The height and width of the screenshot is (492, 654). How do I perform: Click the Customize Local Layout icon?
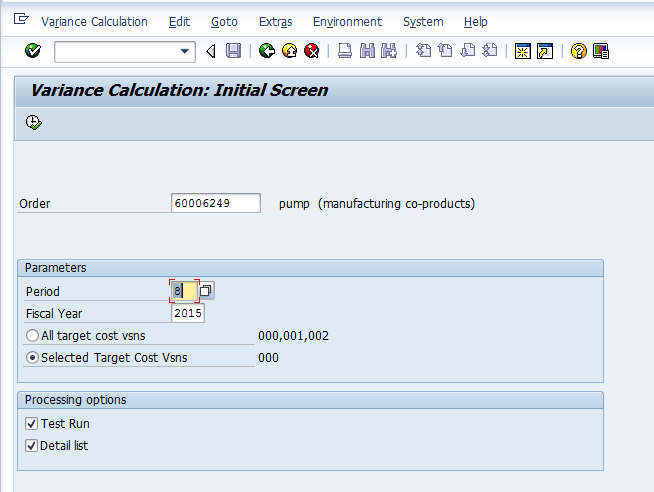(601, 51)
